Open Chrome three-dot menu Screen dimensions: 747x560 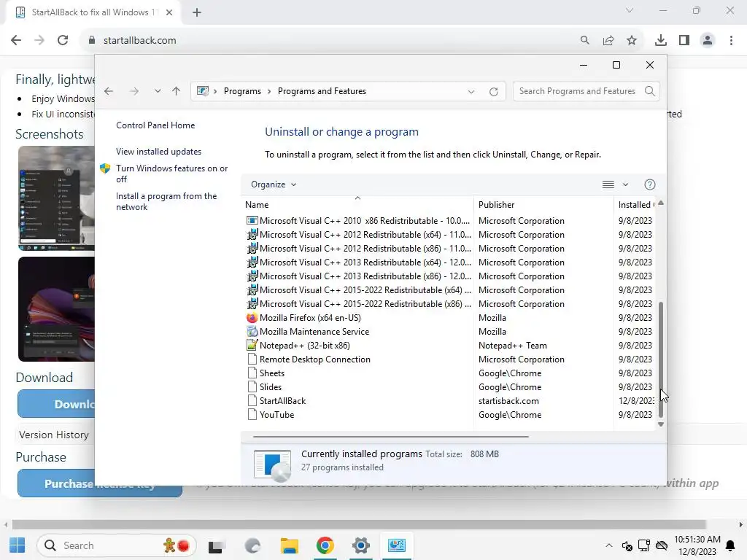pyautogui.click(x=731, y=41)
